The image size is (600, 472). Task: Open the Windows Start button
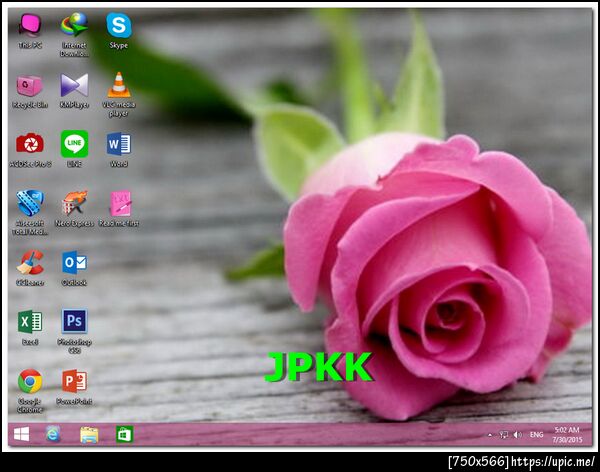click(x=21, y=434)
